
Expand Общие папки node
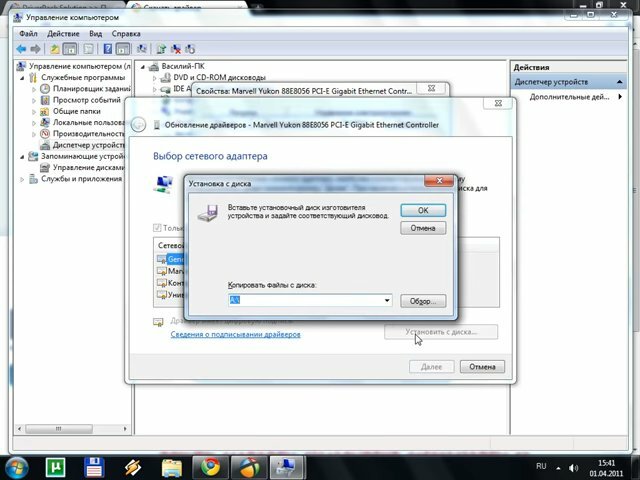point(34,111)
